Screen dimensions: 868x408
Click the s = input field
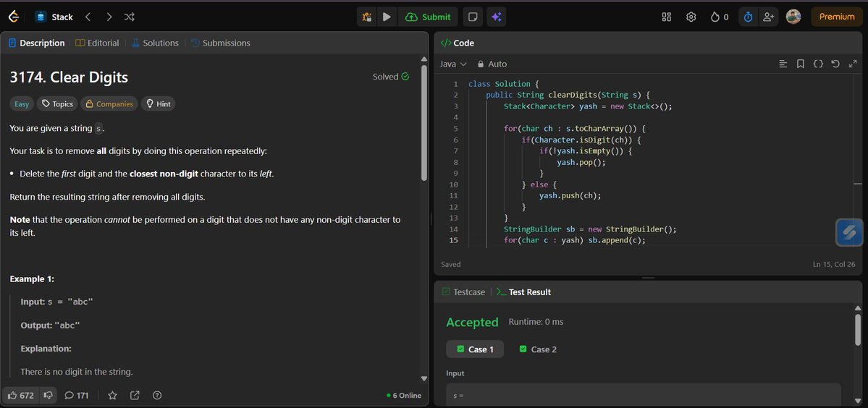[644, 395]
